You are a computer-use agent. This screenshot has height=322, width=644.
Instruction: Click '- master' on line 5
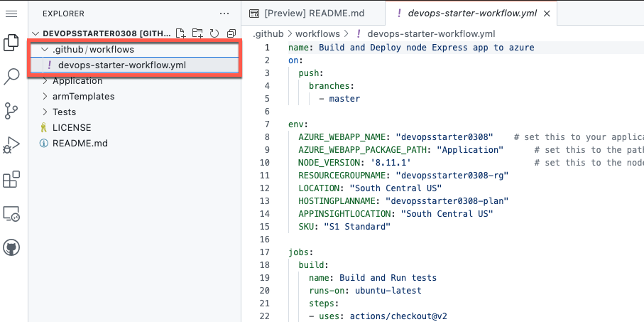(x=339, y=99)
